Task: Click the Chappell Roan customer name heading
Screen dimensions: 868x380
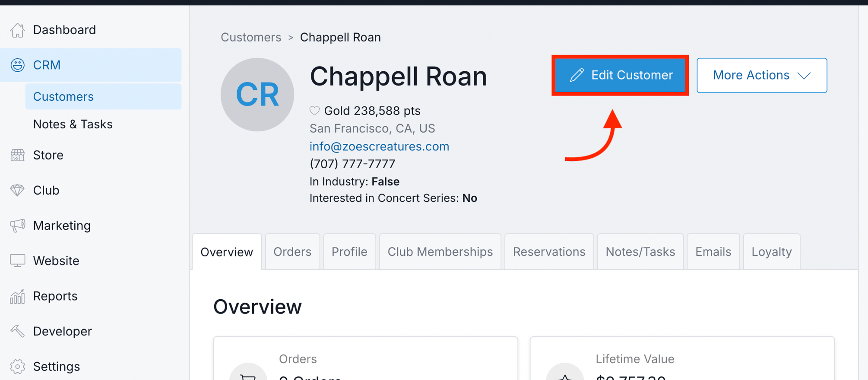Action: click(399, 76)
